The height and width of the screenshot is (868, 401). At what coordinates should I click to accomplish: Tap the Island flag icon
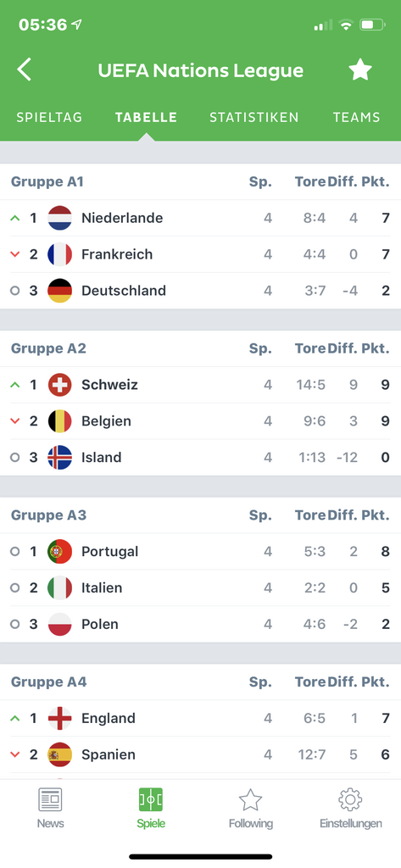[60, 457]
